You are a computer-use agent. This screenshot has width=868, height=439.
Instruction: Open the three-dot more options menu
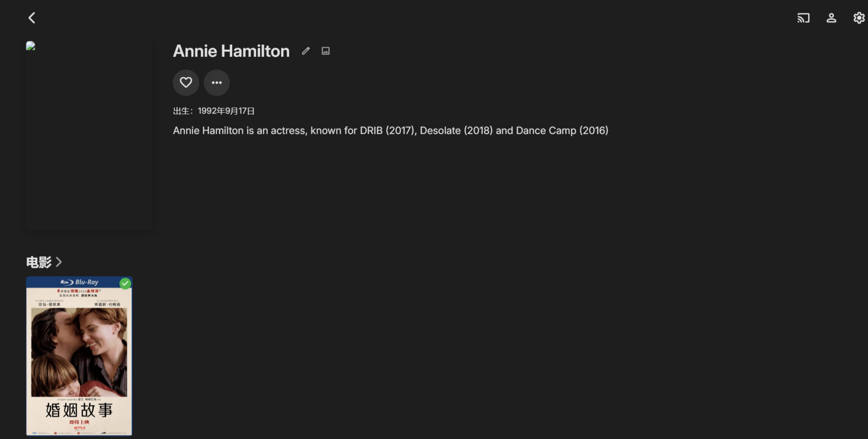tap(216, 82)
